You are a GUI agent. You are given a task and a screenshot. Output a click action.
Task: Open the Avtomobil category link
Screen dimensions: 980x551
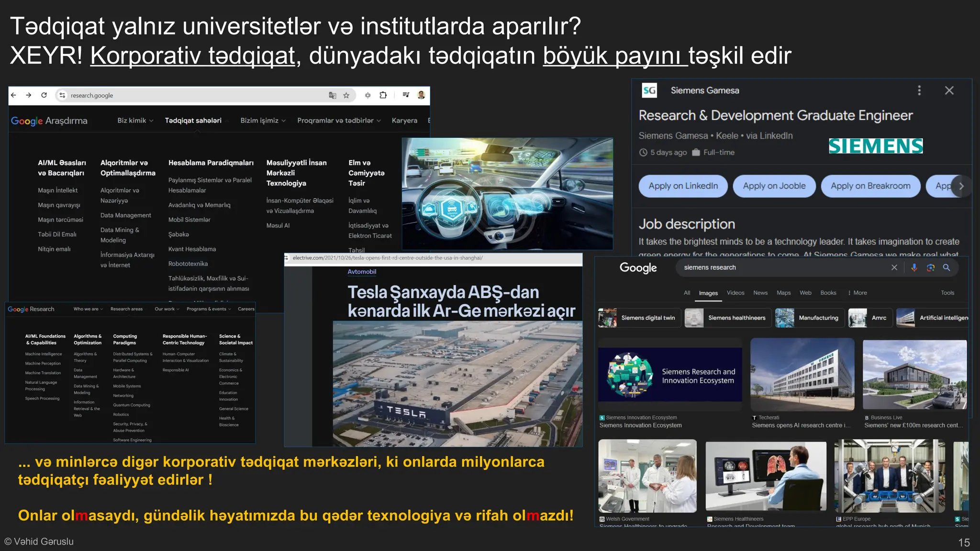(x=362, y=272)
